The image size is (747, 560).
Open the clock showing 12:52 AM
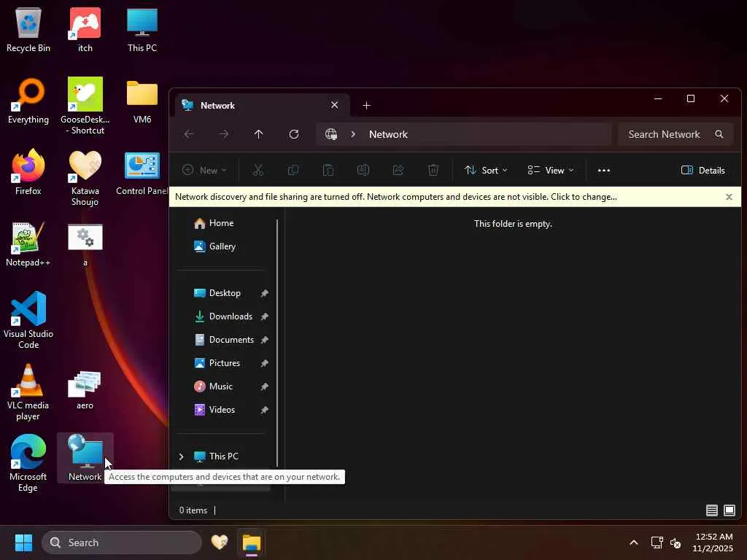coord(713,542)
